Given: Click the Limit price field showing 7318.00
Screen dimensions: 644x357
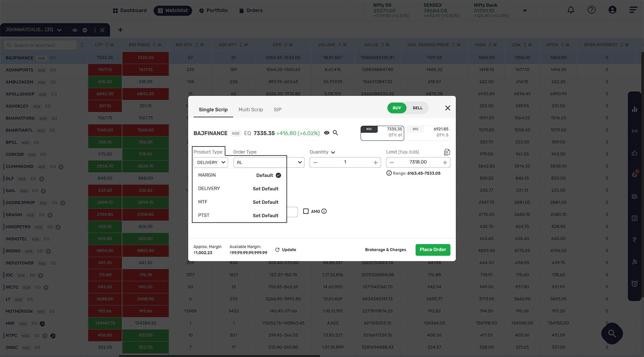Looking at the screenshot, I should pyautogui.click(x=418, y=162).
